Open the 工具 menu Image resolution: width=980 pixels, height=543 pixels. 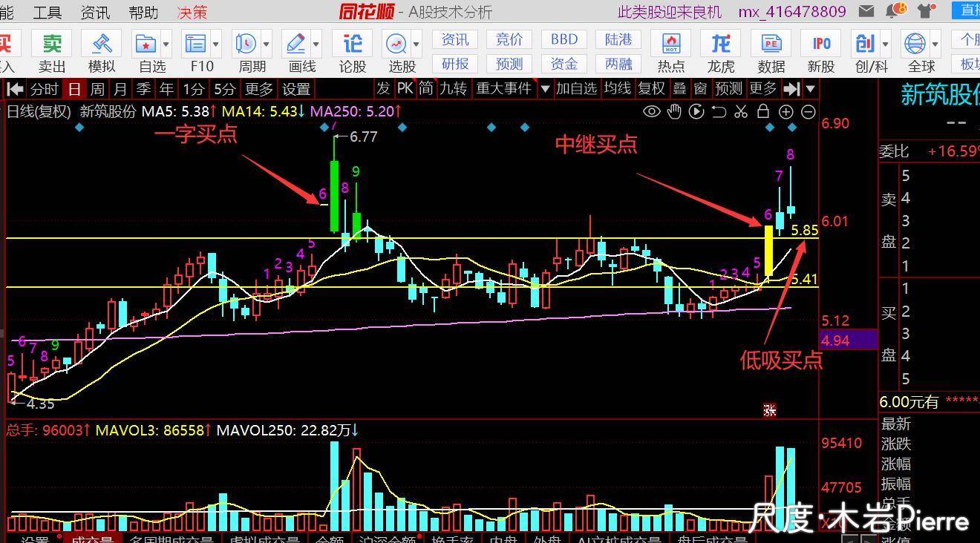pos(48,12)
